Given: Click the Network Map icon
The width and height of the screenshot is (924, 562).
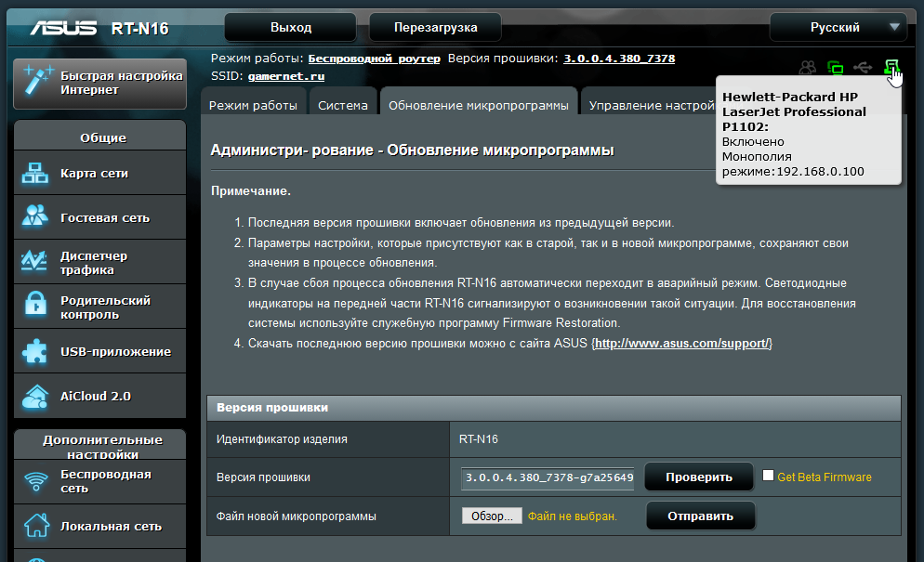Looking at the screenshot, I should click(34, 173).
